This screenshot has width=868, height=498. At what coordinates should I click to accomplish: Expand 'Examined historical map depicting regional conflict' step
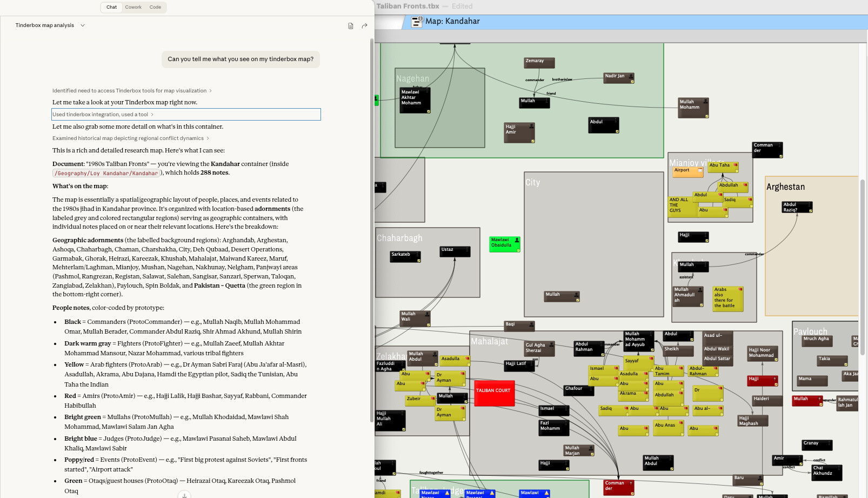tap(130, 138)
